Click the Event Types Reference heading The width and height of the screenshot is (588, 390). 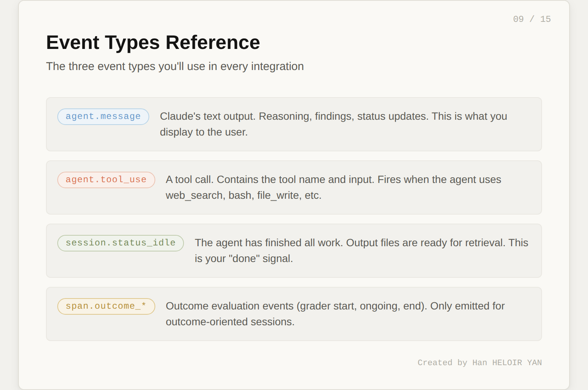pos(153,42)
